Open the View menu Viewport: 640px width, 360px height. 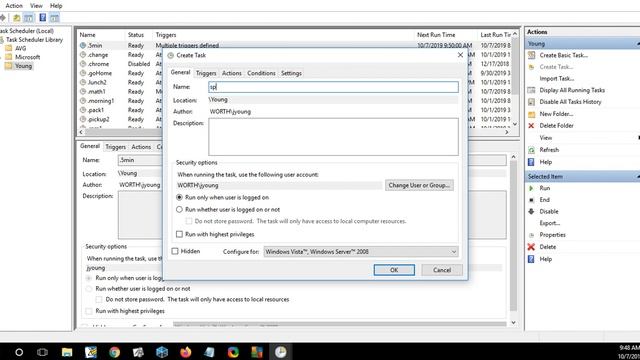pos(36,6)
